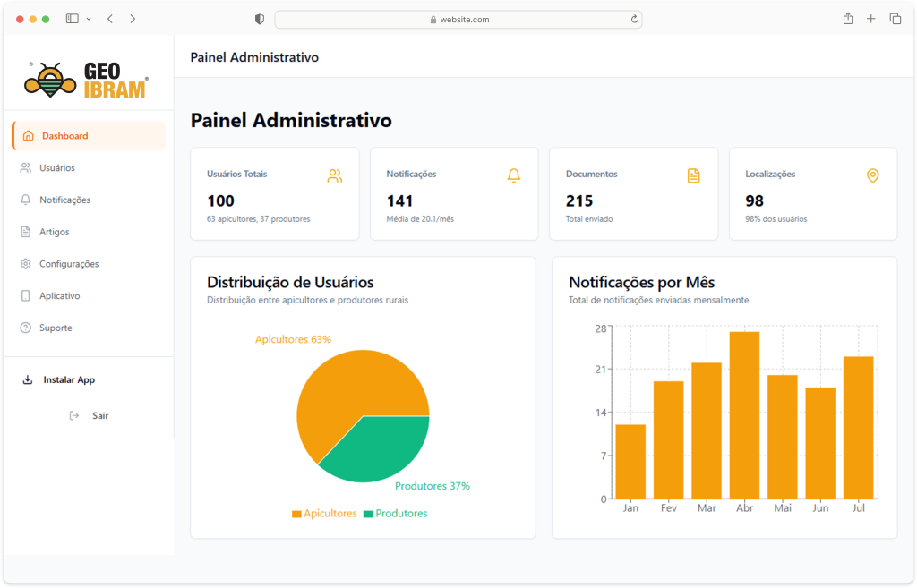Viewport: 917px width, 588px height.
Task: Click the Apicultores orange legend swatch
Action: click(x=296, y=515)
